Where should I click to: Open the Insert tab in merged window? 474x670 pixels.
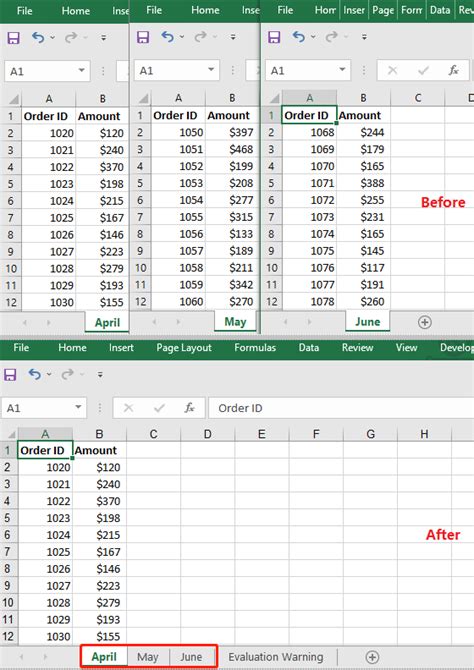tap(121, 348)
